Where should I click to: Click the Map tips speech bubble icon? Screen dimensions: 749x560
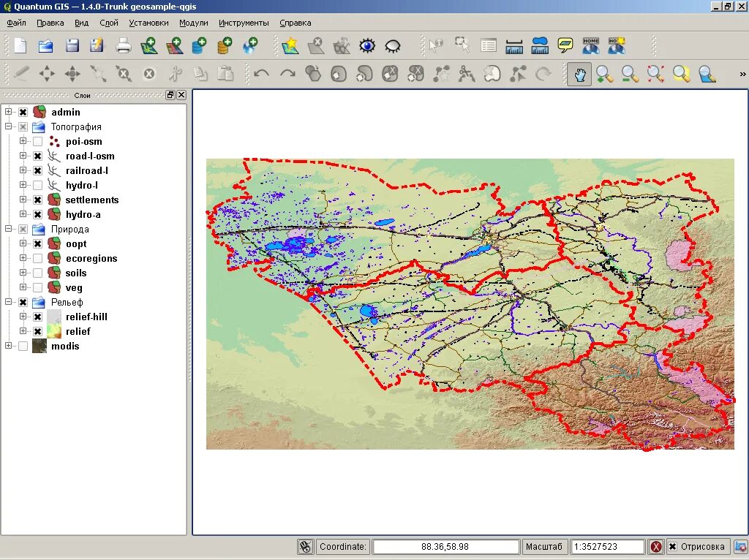pyautogui.click(x=565, y=46)
